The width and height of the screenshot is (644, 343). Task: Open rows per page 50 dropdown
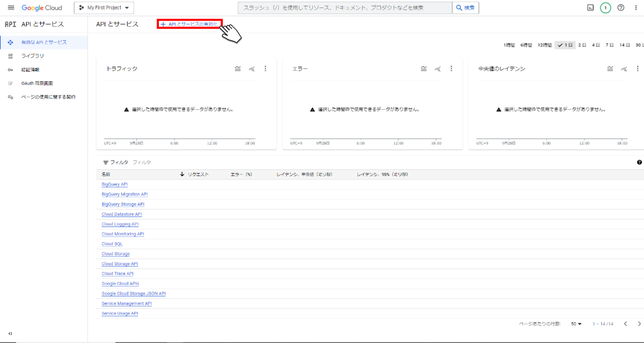click(x=576, y=324)
